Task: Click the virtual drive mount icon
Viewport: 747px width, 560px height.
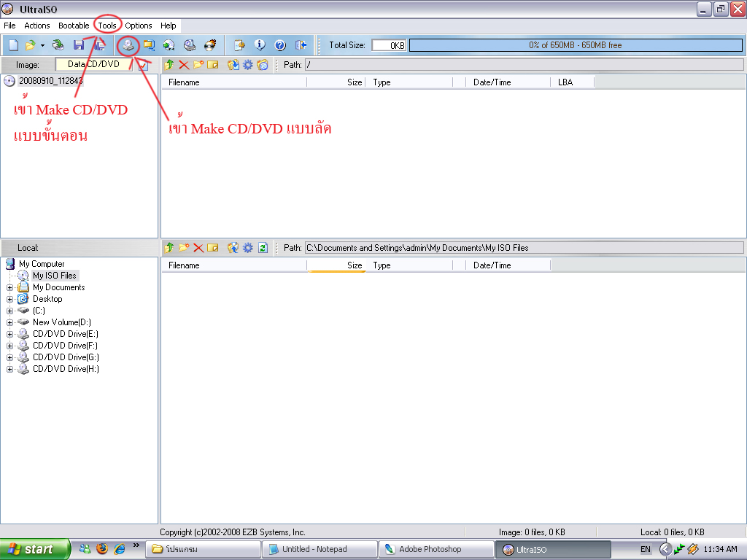Action: [x=190, y=45]
